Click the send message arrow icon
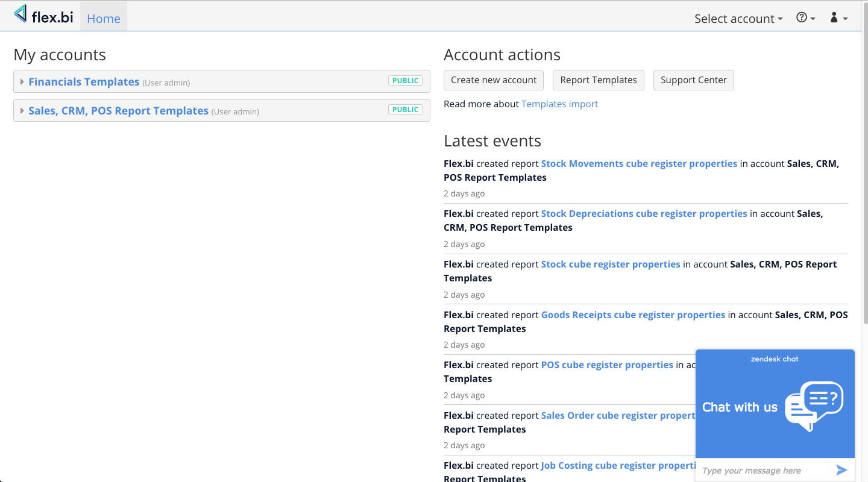This screenshot has height=482, width=868. pos(841,471)
